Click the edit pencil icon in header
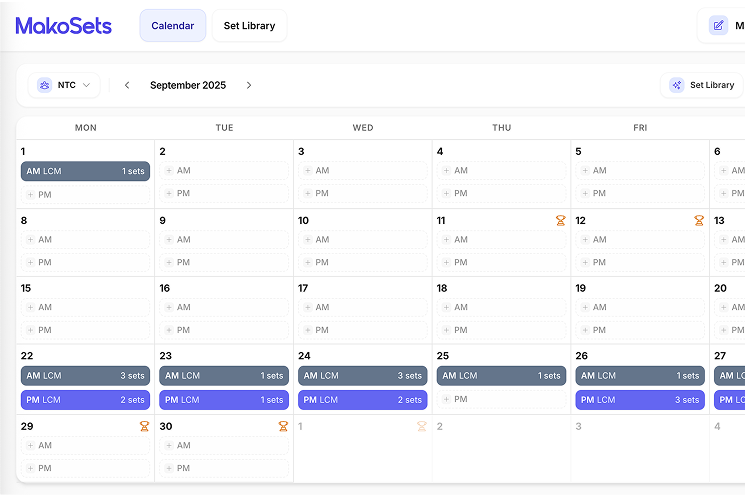 pos(718,26)
